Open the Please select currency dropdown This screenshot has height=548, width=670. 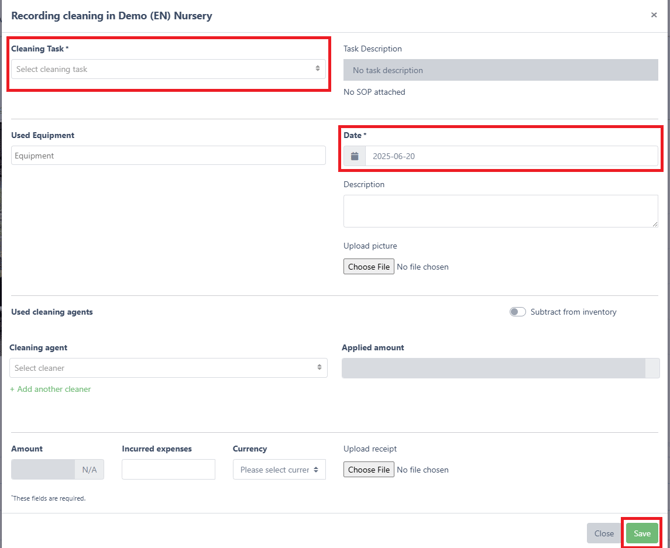tap(279, 469)
